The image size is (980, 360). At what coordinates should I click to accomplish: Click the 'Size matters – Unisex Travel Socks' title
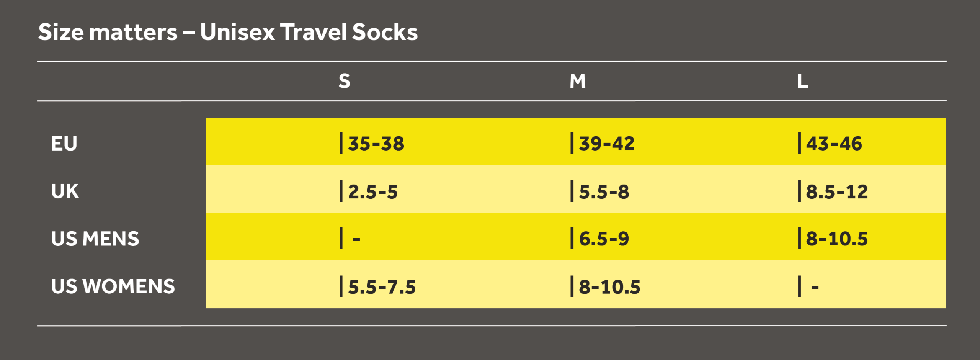[228, 32]
